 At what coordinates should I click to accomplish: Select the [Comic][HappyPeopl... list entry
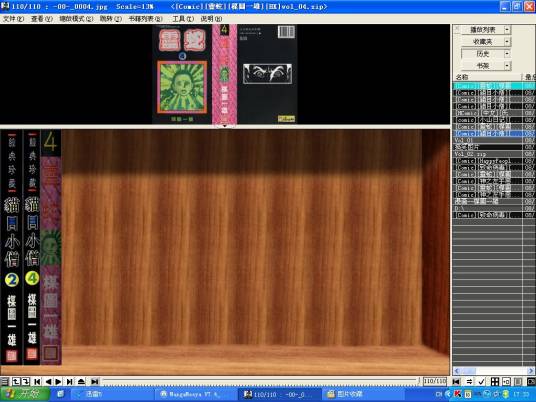tap(494, 161)
